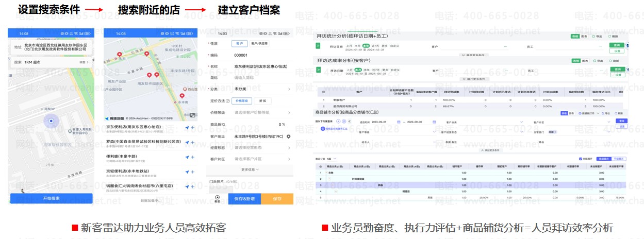This screenshot has height=239, width=644.
Task: Click the 导出 icon in 拜访统计分析 header
Action: point(597,37)
